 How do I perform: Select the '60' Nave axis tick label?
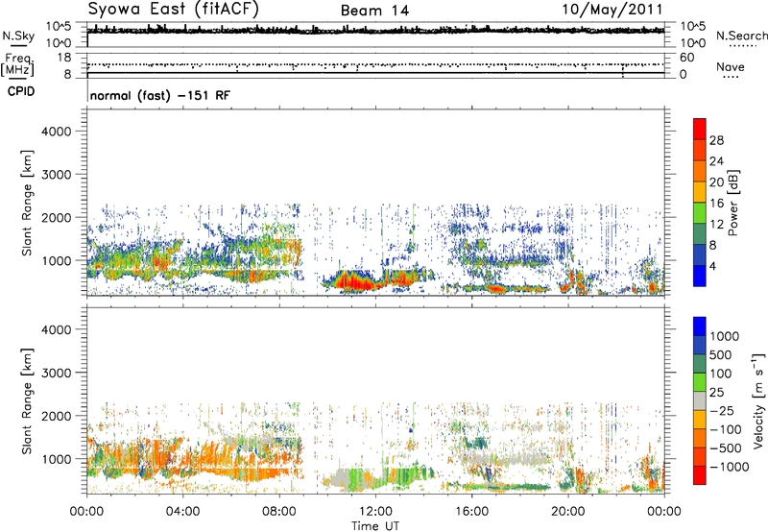click(686, 58)
